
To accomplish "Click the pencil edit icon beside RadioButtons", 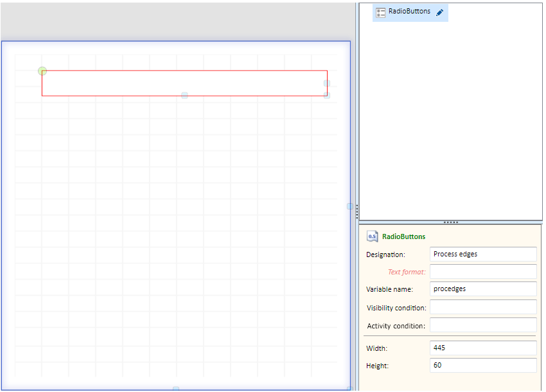I will (x=440, y=13).
